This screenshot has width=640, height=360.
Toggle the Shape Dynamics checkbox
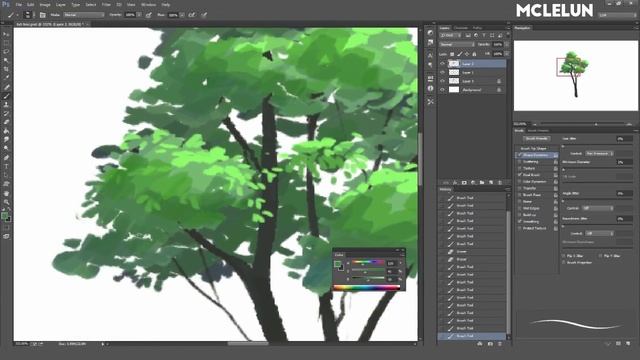click(x=520, y=155)
